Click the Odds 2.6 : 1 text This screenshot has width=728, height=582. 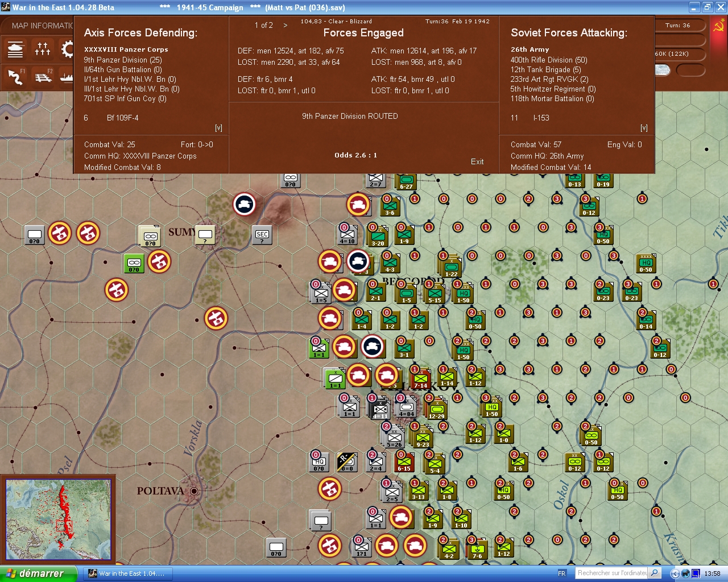355,155
